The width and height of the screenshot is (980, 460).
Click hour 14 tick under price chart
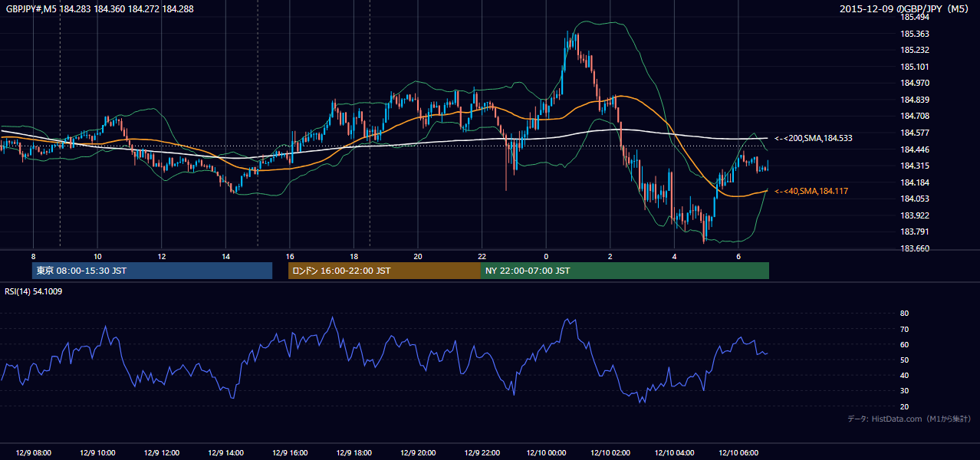tap(225, 256)
